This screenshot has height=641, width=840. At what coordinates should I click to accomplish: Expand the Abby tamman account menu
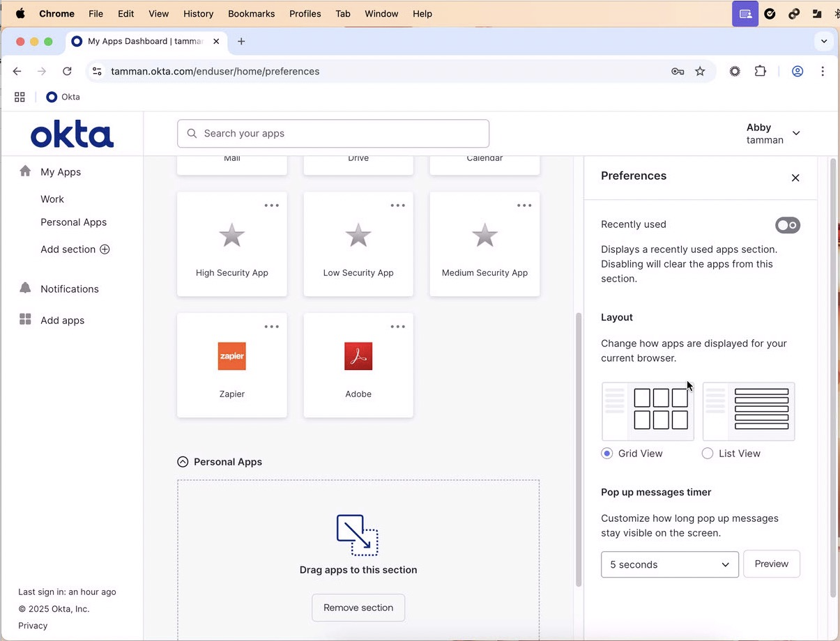pos(773,134)
